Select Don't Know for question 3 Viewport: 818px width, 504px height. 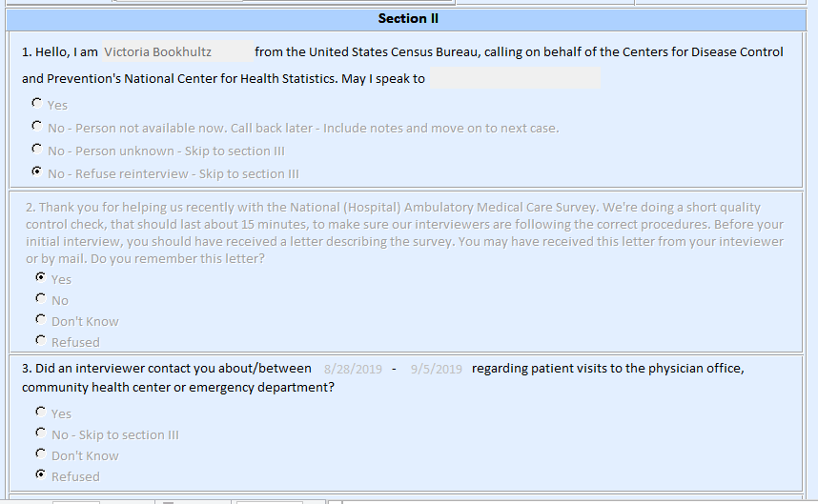pos(40,454)
